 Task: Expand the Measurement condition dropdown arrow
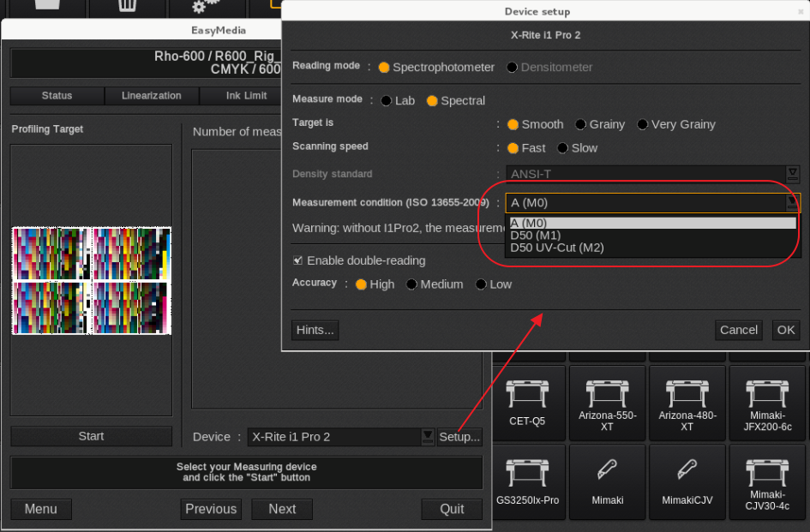[x=793, y=203]
